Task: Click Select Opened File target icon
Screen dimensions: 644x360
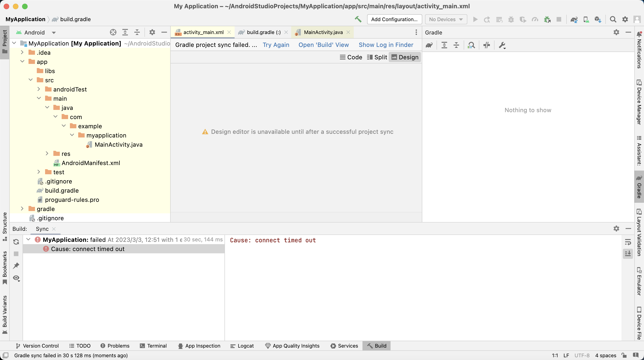Action: click(113, 32)
